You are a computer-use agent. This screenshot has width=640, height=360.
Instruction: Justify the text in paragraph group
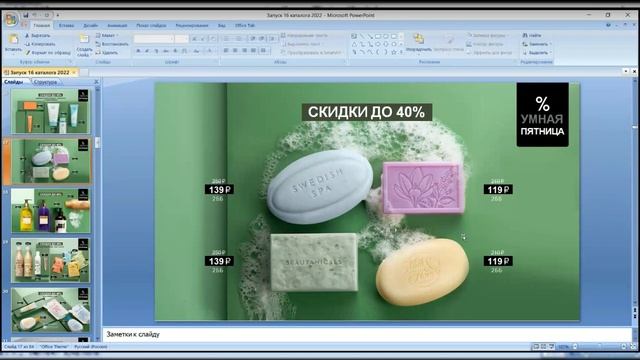pos(253,51)
